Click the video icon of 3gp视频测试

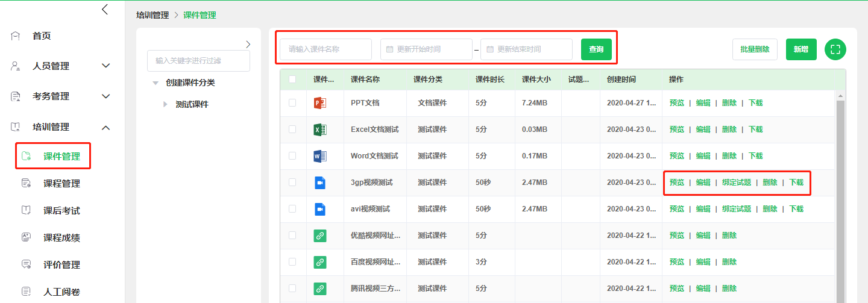(x=320, y=183)
